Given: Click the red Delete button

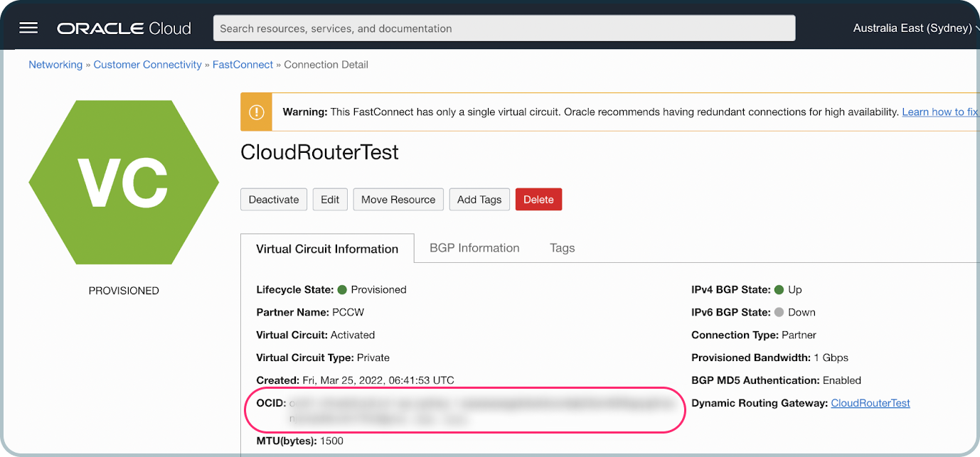Looking at the screenshot, I should coord(538,200).
